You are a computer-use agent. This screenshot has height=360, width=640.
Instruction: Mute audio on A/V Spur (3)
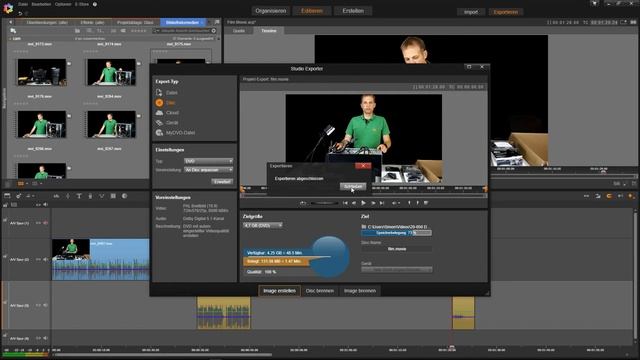(x=45, y=305)
